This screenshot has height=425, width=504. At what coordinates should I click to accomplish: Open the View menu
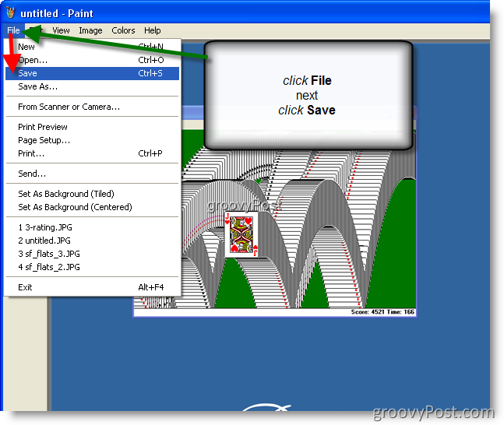[x=61, y=30]
